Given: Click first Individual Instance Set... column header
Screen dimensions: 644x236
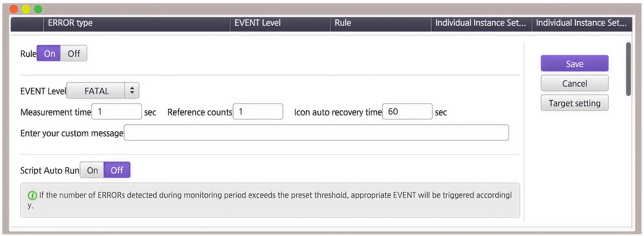Looking at the screenshot, I should click(481, 24).
